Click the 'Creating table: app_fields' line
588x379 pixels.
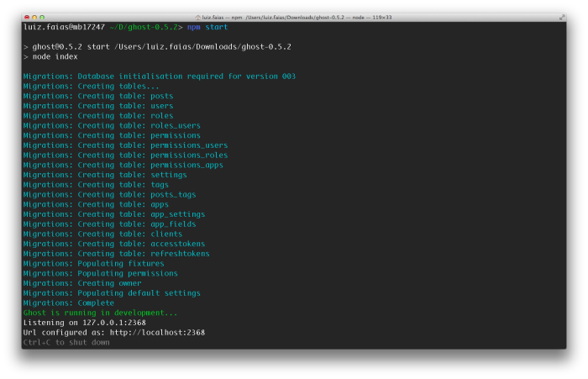[109, 224]
